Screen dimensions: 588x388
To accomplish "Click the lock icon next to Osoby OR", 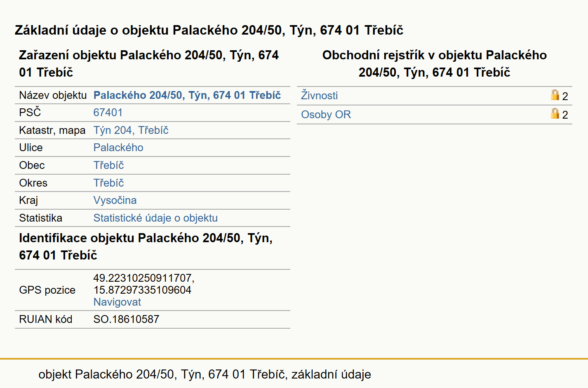I will pyautogui.click(x=555, y=114).
